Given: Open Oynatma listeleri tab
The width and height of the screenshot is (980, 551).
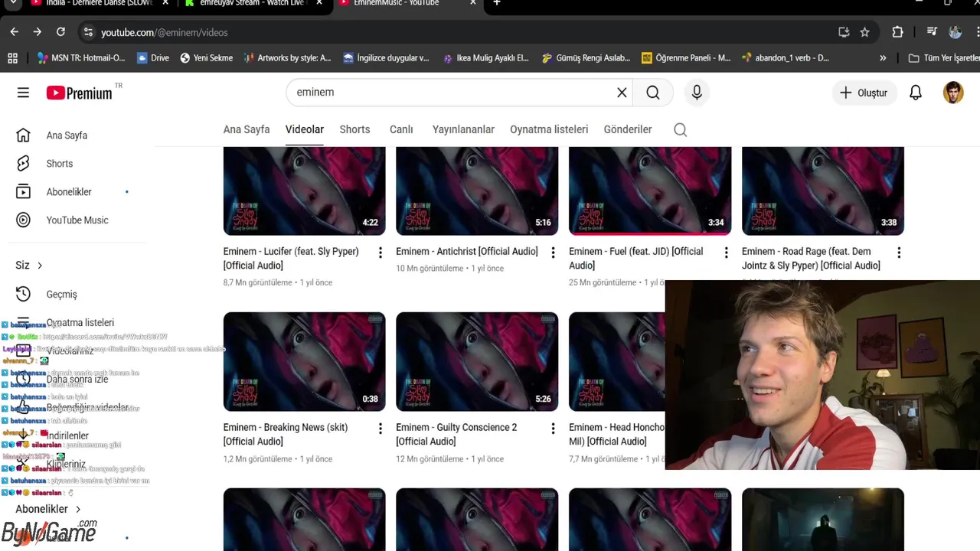Looking at the screenshot, I should [x=549, y=129].
